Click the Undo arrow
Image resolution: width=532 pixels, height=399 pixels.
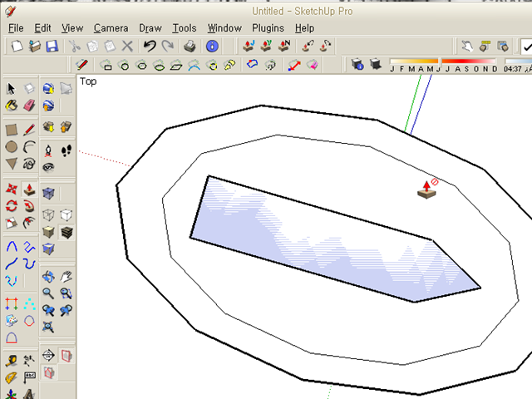coord(150,47)
